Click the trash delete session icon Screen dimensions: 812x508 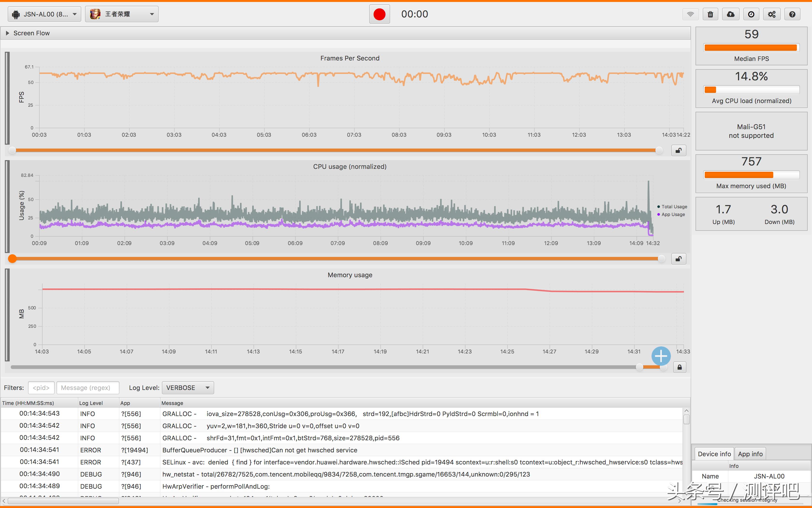click(x=710, y=14)
